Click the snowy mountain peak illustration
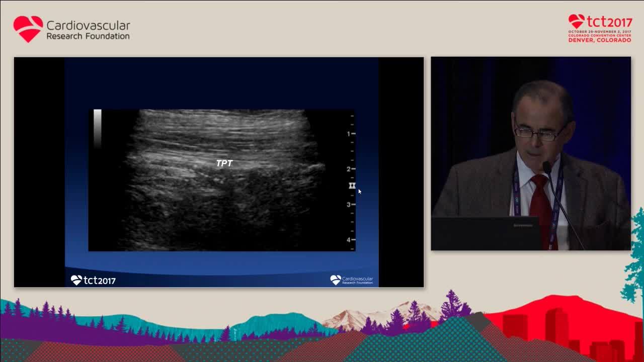This screenshot has width=644, height=362. [352, 317]
